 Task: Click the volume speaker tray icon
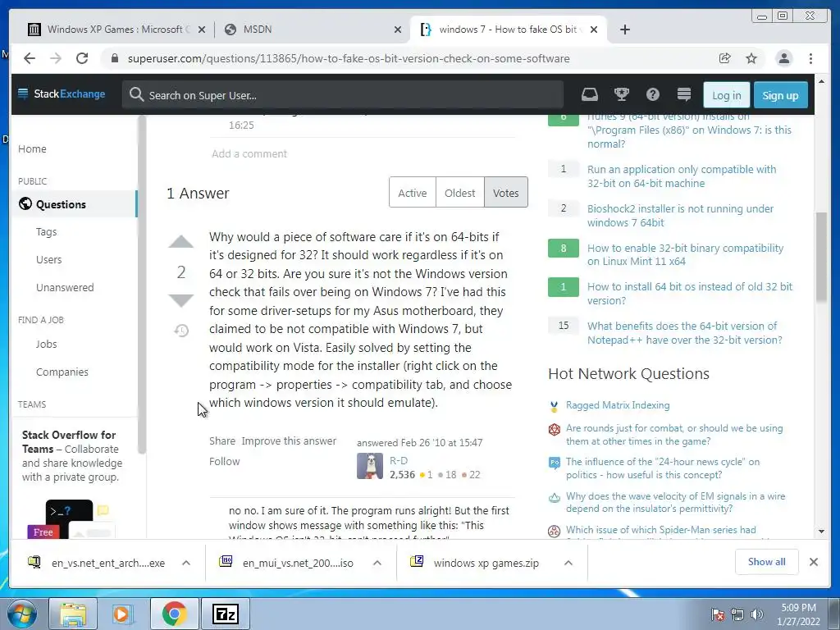756,614
